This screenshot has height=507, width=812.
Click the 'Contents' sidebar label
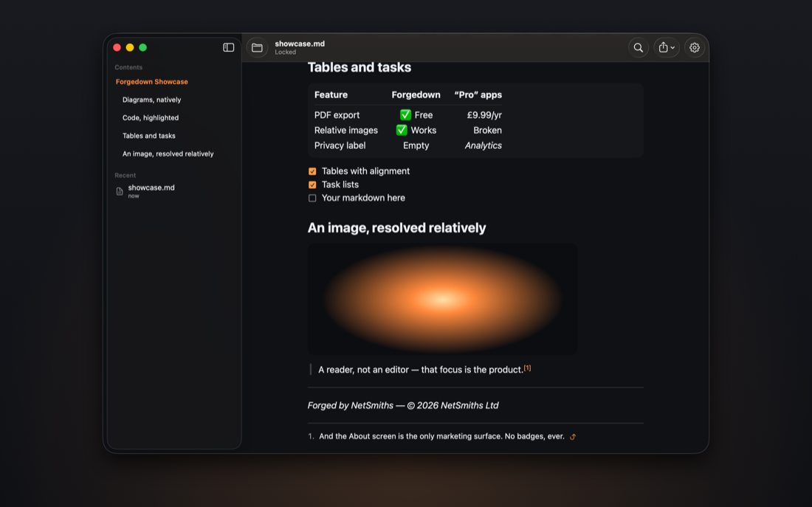(128, 67)
